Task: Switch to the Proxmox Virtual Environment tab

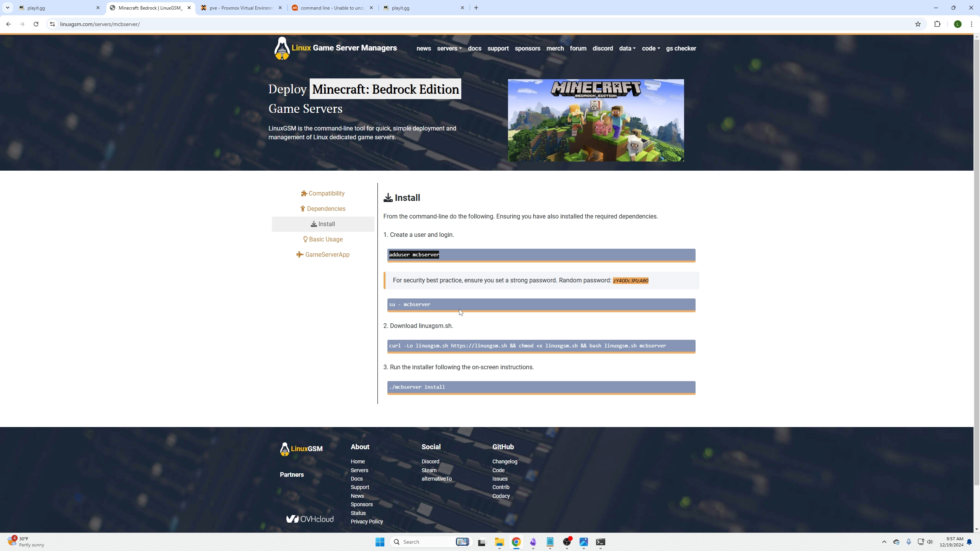Action: [x=241, y=8]
